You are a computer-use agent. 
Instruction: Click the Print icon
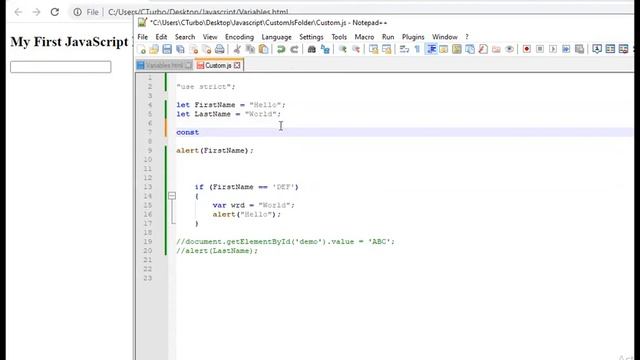(x=220, y=49)
